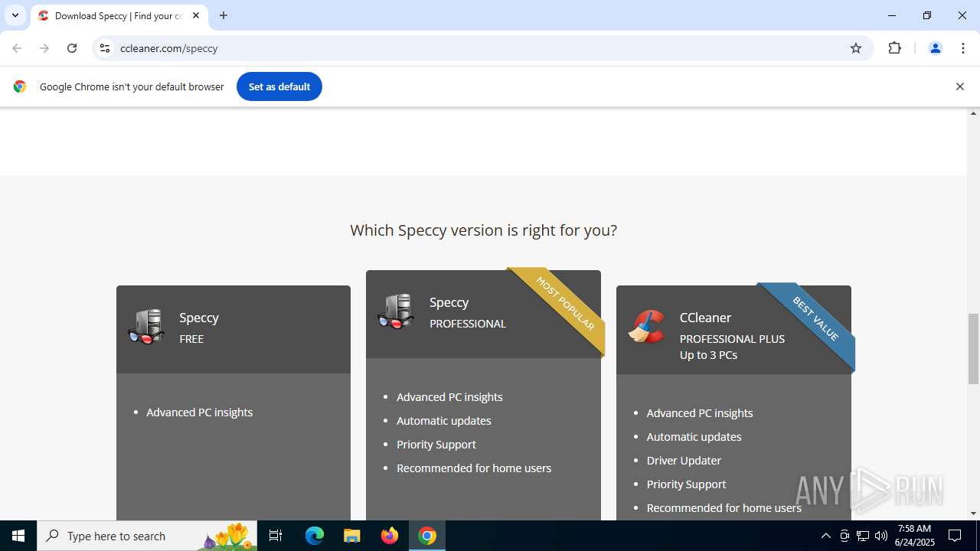Image resolution: width=980 pixels, height=551 pixels.
Task: Go forward using the browser forward arrow
Action: click(x=44, y=48)
